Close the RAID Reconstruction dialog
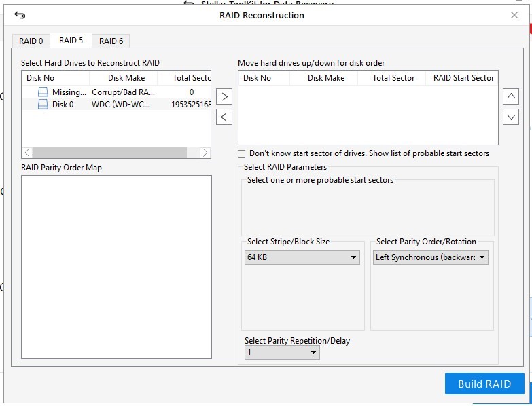 pyautogui.click(x=514, y=15)
